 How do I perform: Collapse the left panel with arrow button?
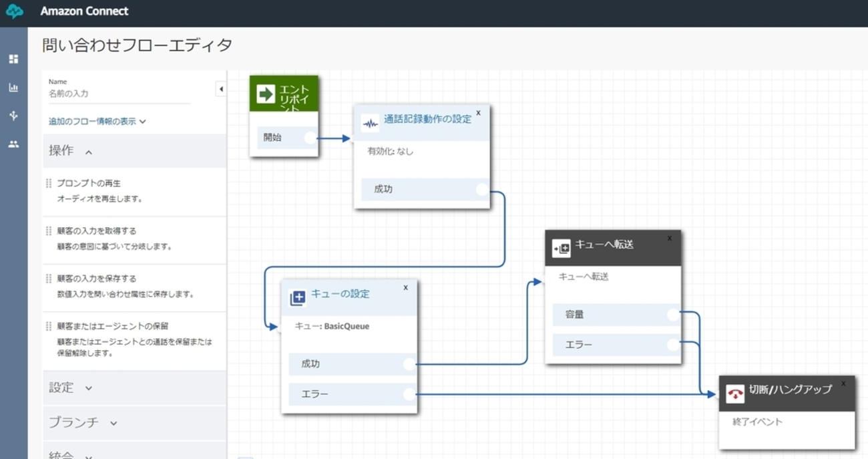pos(221,89)
